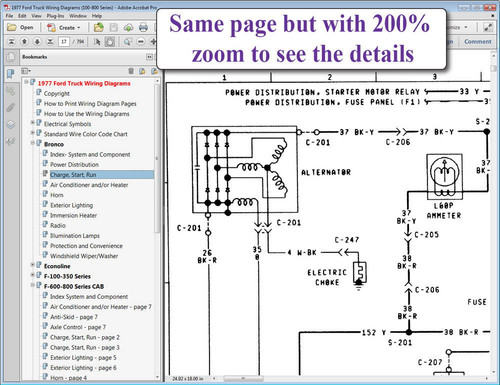Expand the Econoline bookmark group
The image size is (500, 385).
point(33,265)
